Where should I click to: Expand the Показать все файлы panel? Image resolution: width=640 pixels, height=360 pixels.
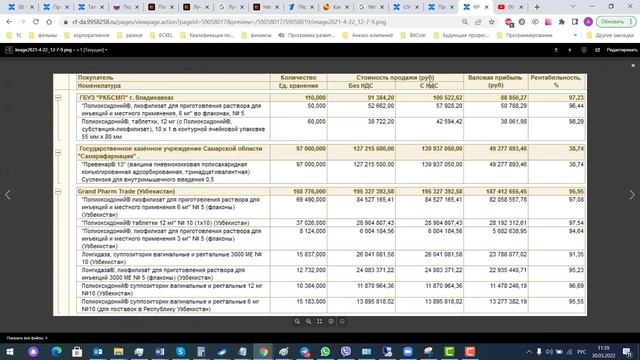pos(27,338)
